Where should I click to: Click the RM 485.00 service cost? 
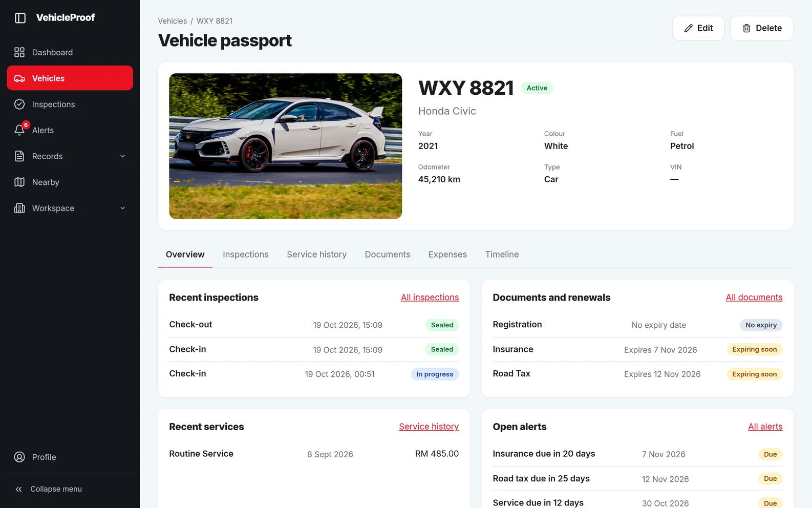pos(437,454)
